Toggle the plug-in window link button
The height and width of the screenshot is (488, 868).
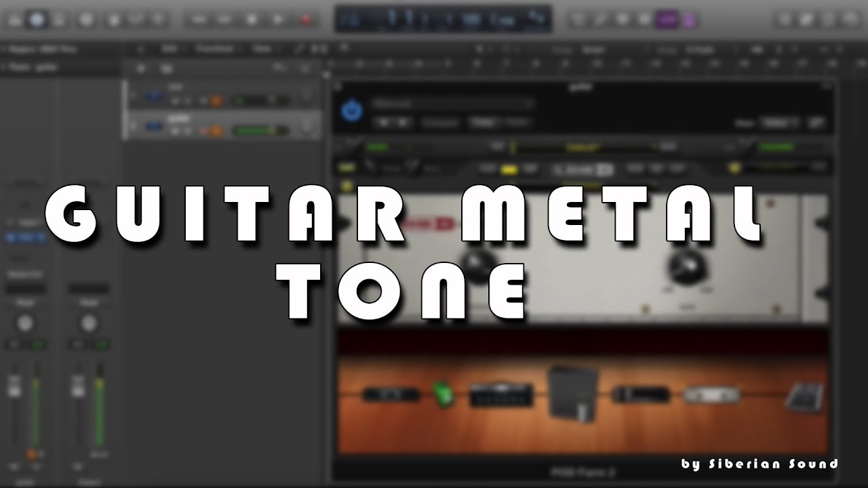pos(816,123)
